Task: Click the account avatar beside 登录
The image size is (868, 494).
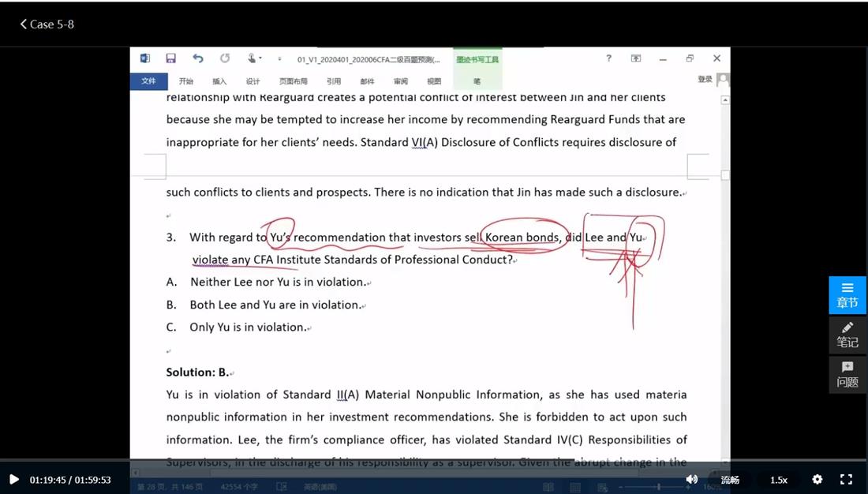Action: point(723,80)
